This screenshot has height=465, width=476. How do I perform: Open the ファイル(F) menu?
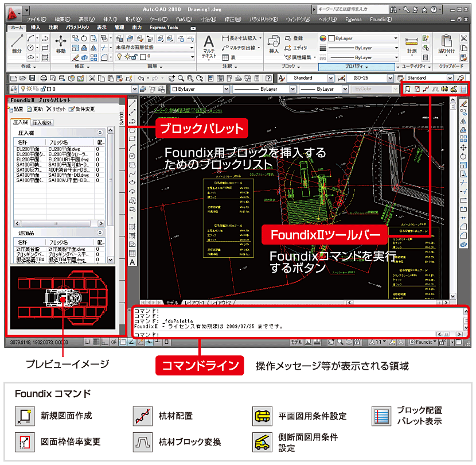pos(36,20)
